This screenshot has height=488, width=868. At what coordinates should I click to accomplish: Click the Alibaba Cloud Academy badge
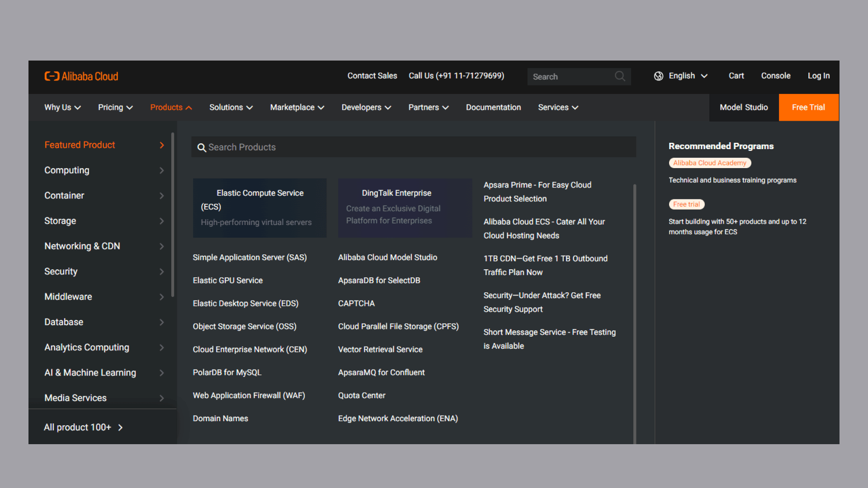pyautogui.click(x=709, y=163)
